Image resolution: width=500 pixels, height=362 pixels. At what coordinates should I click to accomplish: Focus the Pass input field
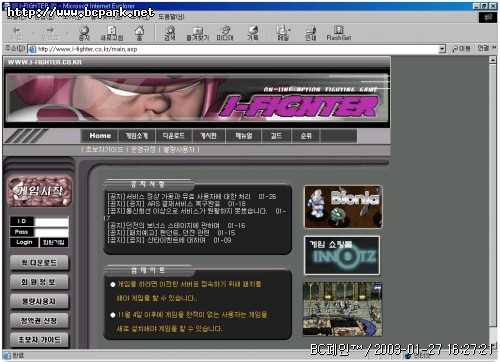(x=52, y=232)
